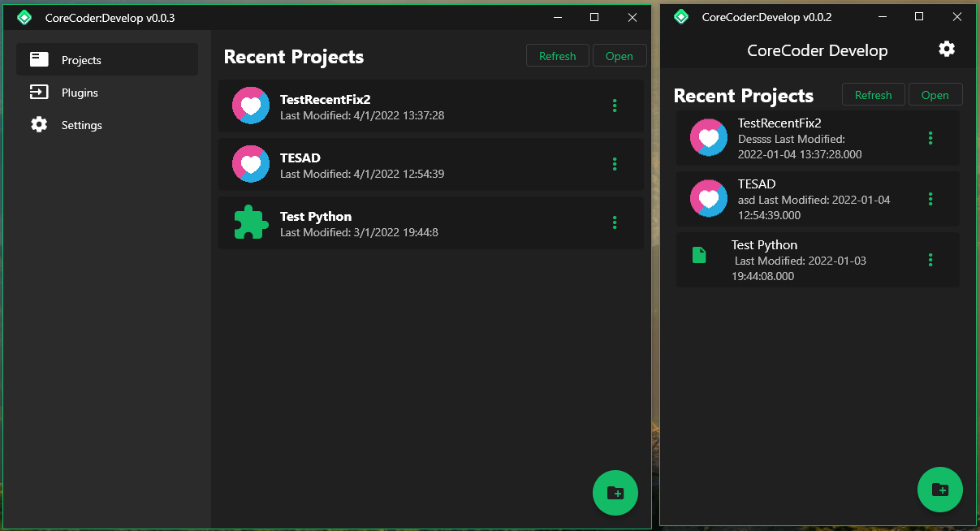The image size is (980, 531).
Task: Open the Plugins section in the sidebar
Action: 80,92
